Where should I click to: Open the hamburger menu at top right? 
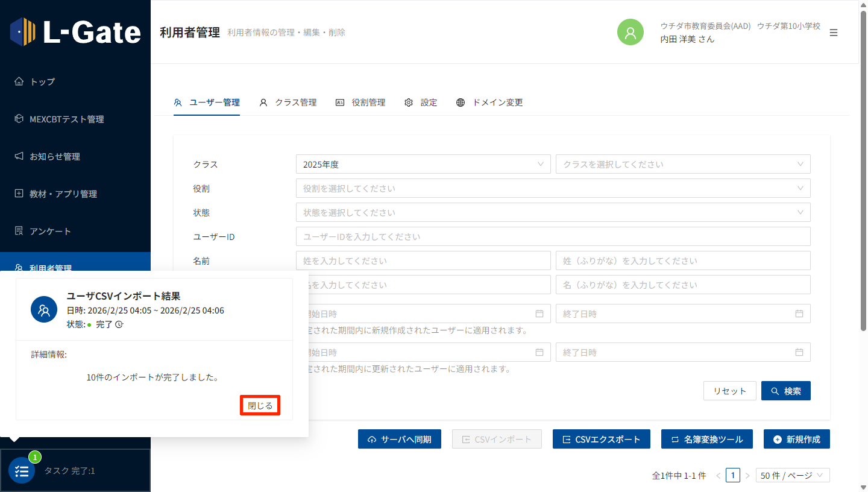[834, 33]
